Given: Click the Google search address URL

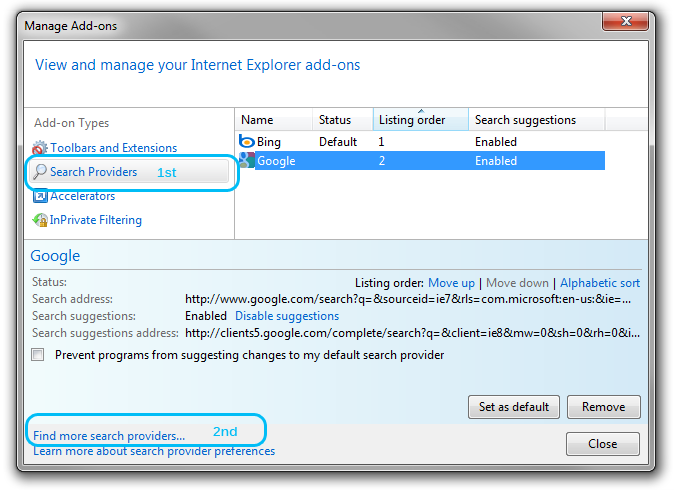Looking at the screenshot, I should (x=408, y=299).
